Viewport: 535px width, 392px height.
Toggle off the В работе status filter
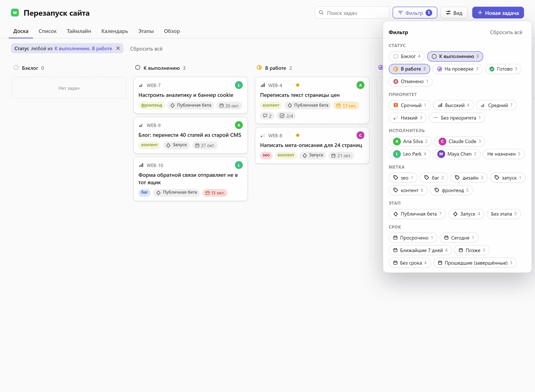point(409,69)
